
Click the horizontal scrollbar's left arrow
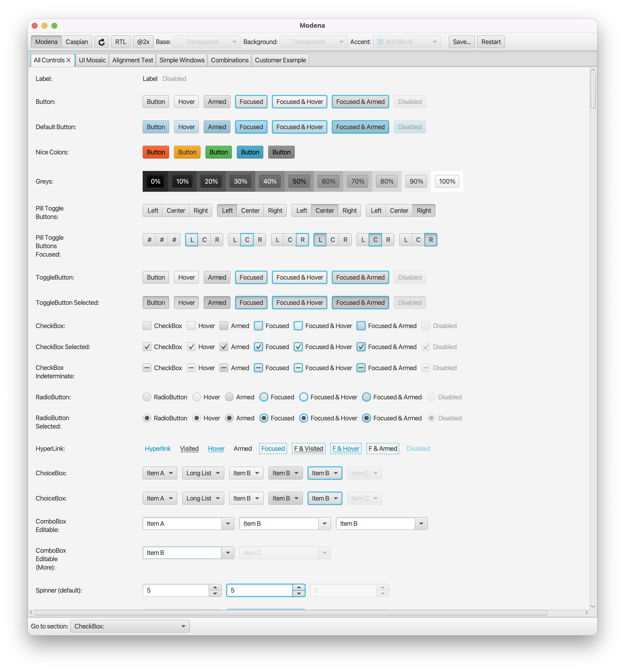coord(31,613)
